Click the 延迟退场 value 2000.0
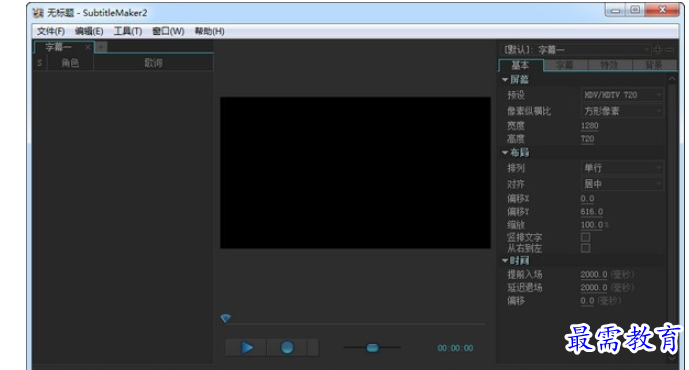Image resolution: width=689 pixels, height=370 pixels. point(594,288)
